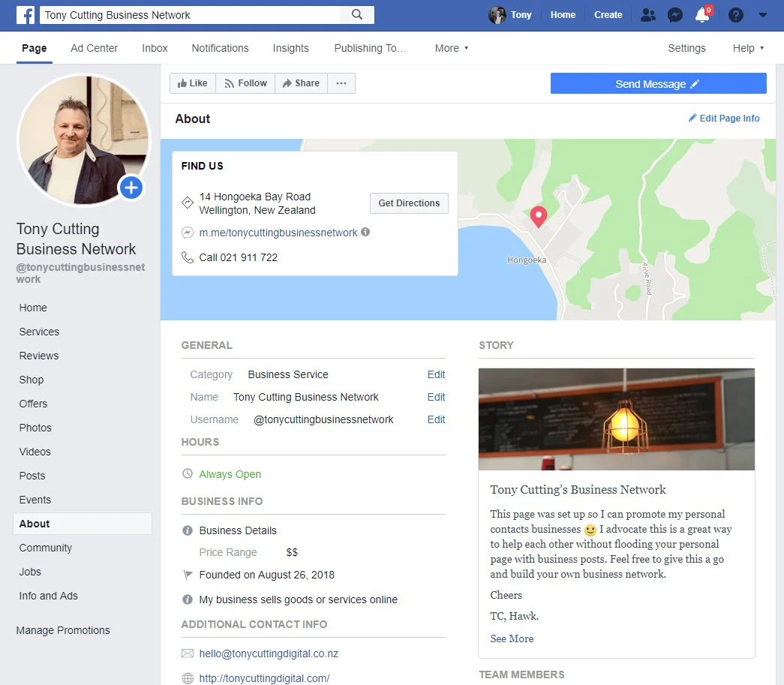Image resolution: width=784 pixels, height=685 pixels.
Task: Open the Quick Help question mark icon
Action: [x=735, y=15]
